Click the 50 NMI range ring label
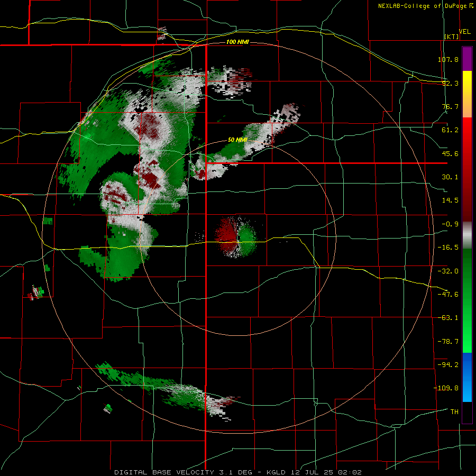The image size is (476, 476). pyautogui.click(x=237, y=140)
